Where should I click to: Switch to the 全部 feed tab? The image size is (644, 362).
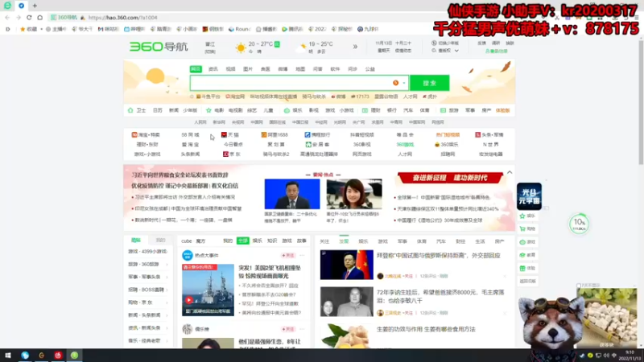[x=243, y=241]
